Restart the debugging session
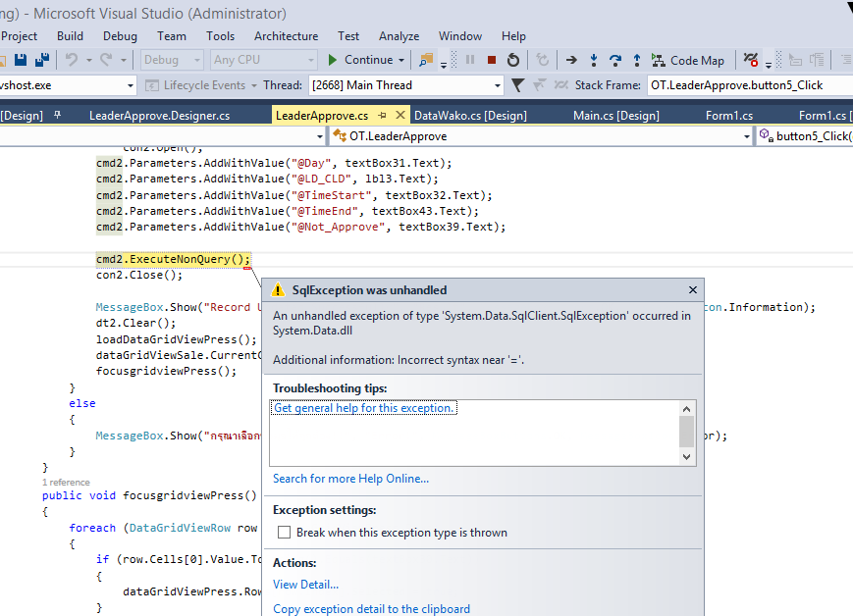 (x=513, y=60)
